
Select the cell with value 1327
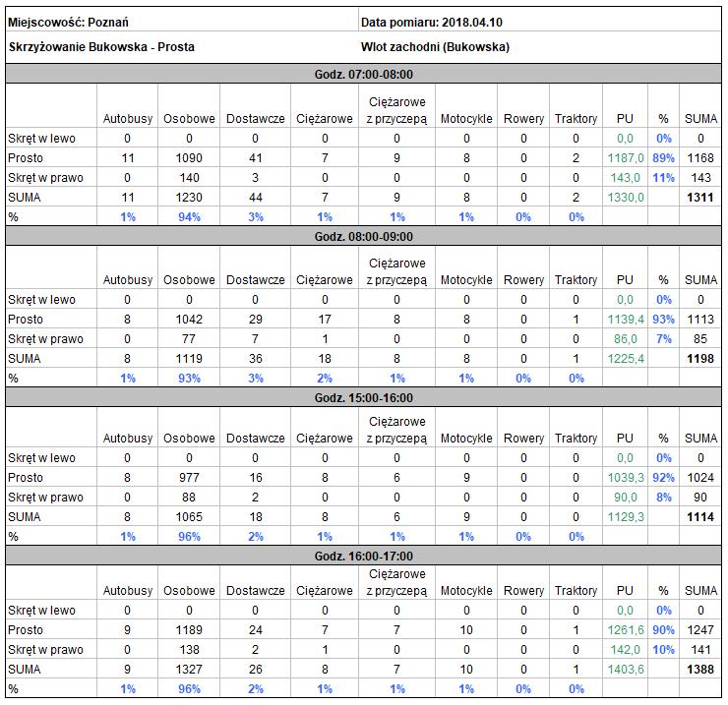189,670
